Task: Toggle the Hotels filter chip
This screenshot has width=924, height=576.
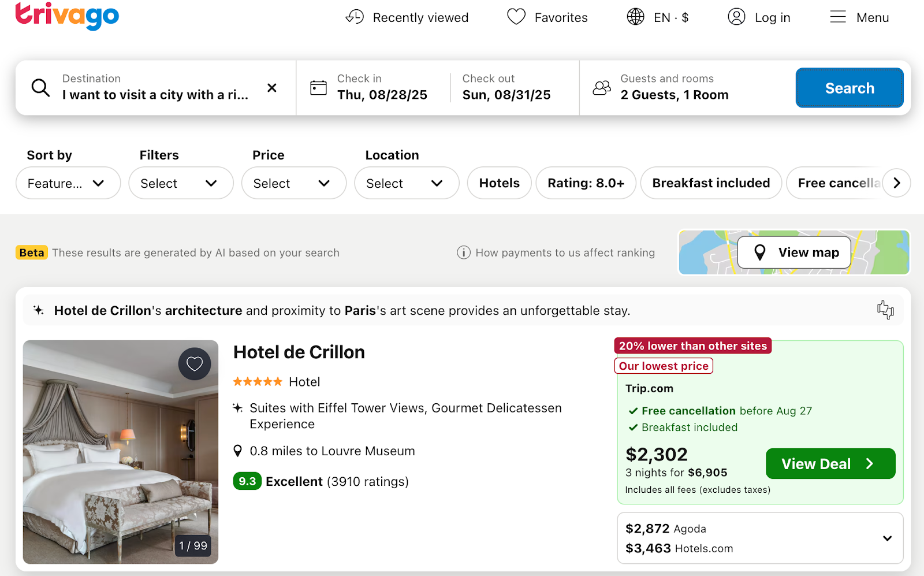Action: pos(500,183)
